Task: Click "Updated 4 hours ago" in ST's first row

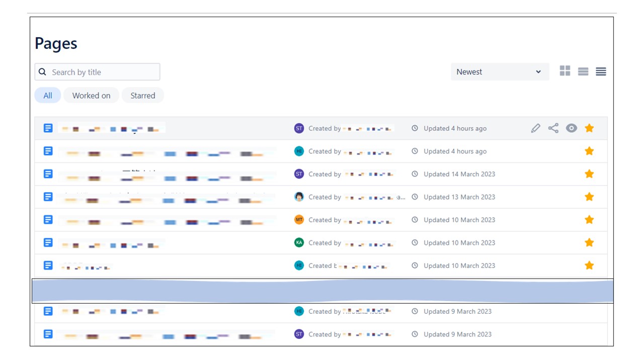Action: 455,129
